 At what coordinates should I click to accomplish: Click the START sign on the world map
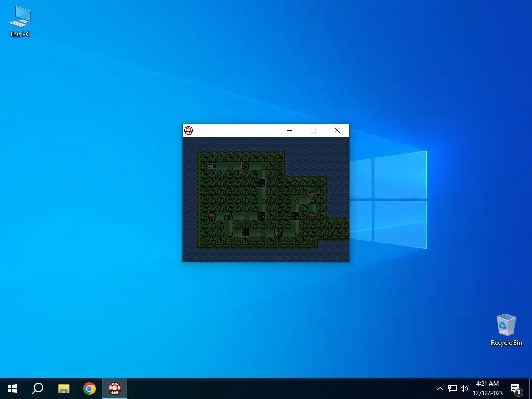[x=211, y=166]
